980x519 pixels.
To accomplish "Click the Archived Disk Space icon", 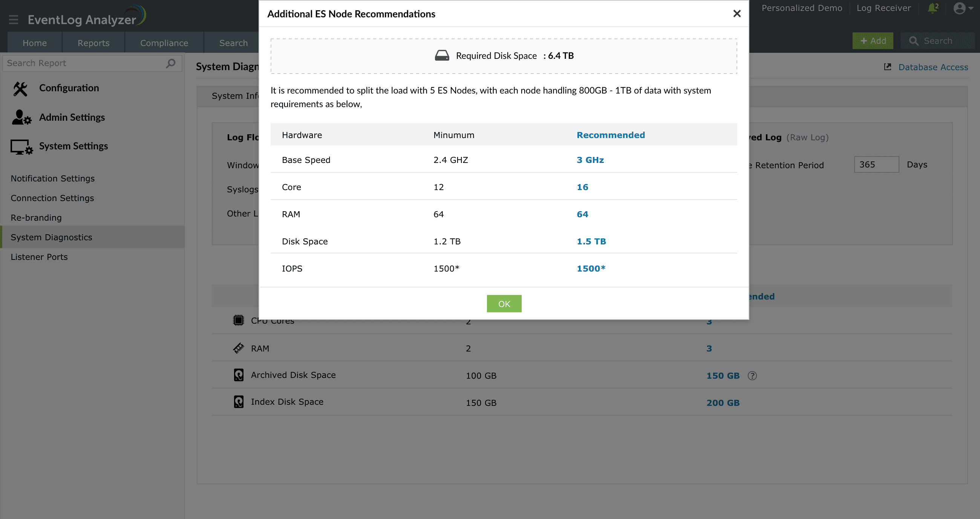I will click(239, 375).
